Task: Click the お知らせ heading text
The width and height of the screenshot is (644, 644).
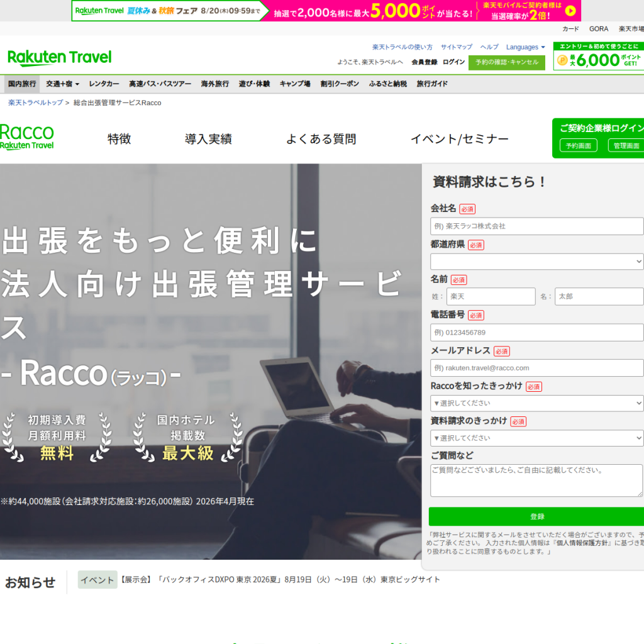Action: [30, 582]
